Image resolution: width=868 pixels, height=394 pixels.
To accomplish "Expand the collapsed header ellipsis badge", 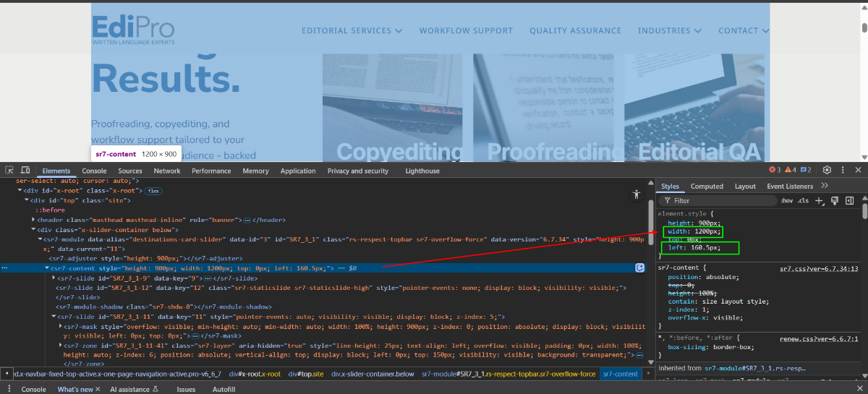I will 247,220.
